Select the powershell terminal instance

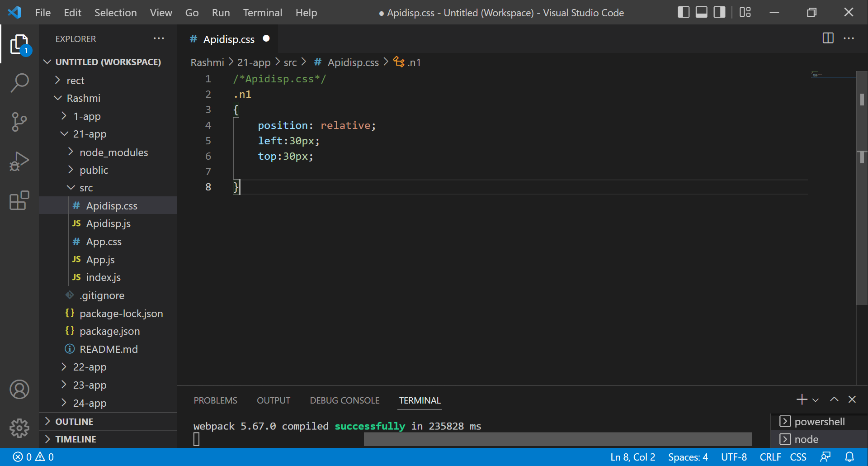click(819, 422)
